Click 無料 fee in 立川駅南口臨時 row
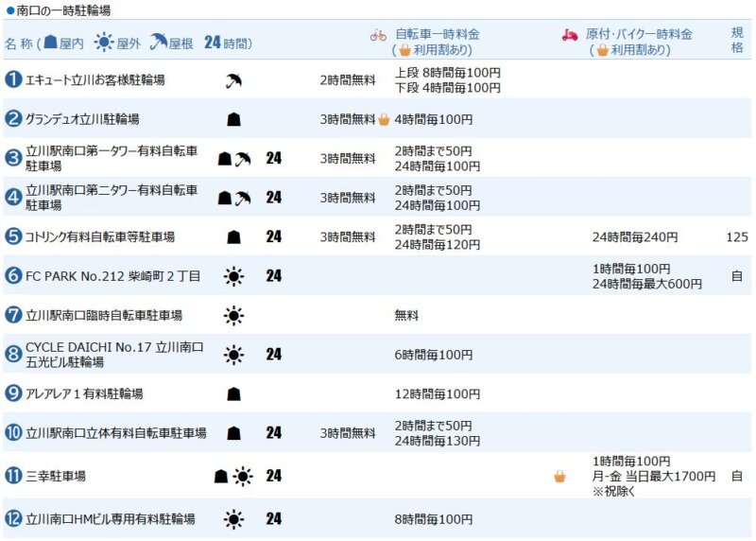Viewport: 756px width, 541px height. click(x=406, y=315)
